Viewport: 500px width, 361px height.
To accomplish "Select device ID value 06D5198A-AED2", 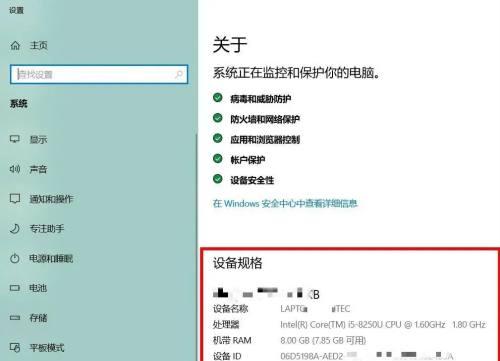I will pos(311,356).
